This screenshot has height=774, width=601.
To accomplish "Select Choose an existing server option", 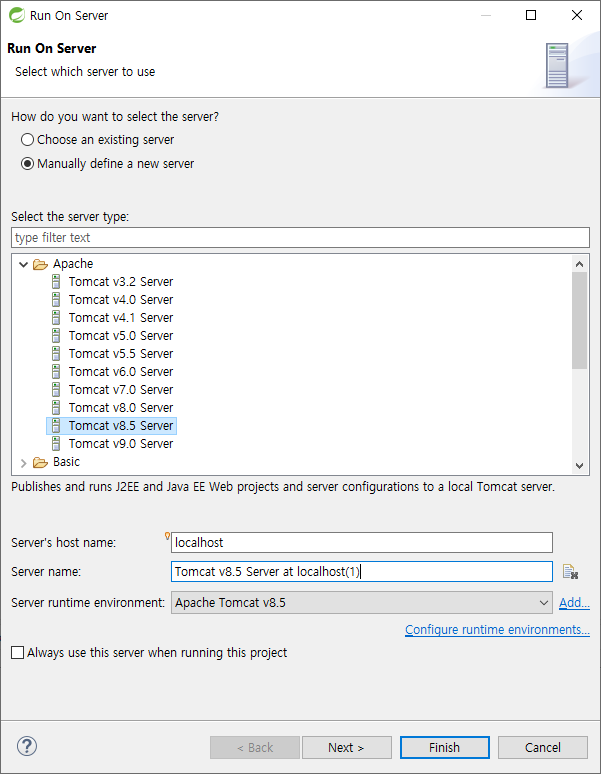I will [x=27, y=140].
